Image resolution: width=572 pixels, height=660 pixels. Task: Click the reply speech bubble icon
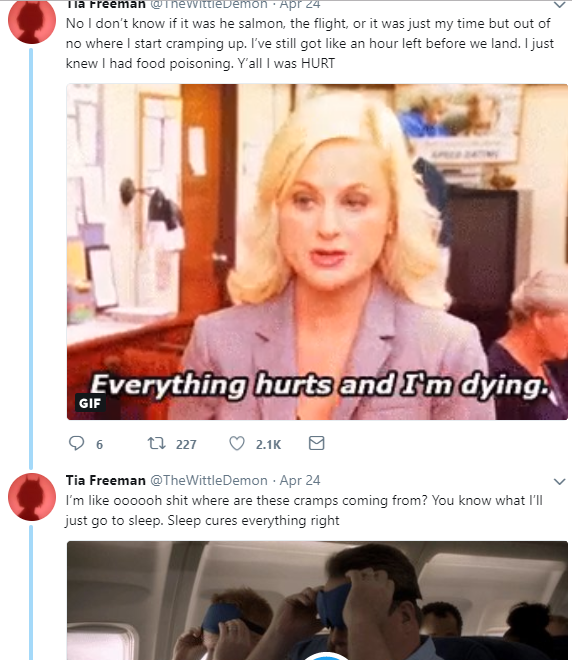(x=76, y=443)
